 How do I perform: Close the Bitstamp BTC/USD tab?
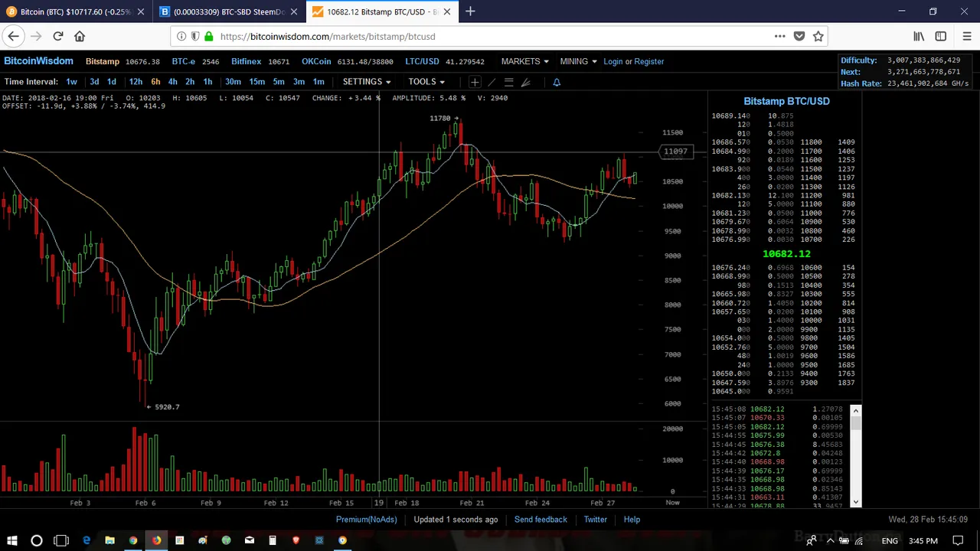pos(447,11)
